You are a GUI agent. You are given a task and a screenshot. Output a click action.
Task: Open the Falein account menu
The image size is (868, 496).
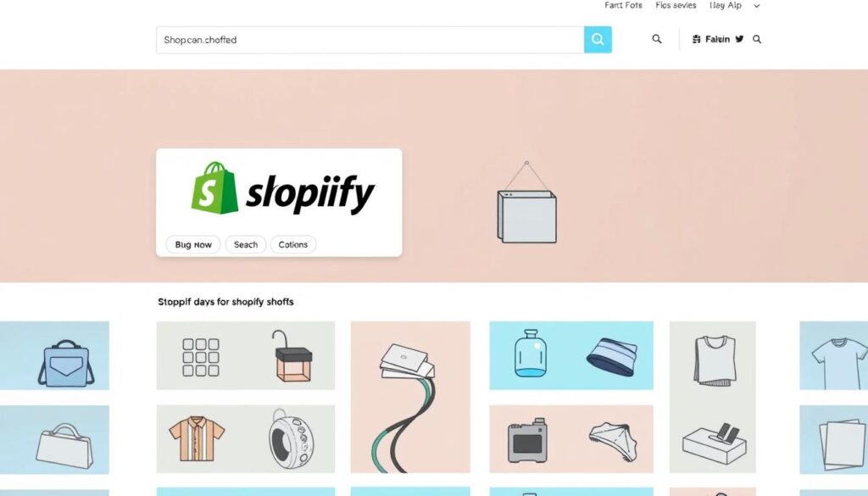pos(711,39)
